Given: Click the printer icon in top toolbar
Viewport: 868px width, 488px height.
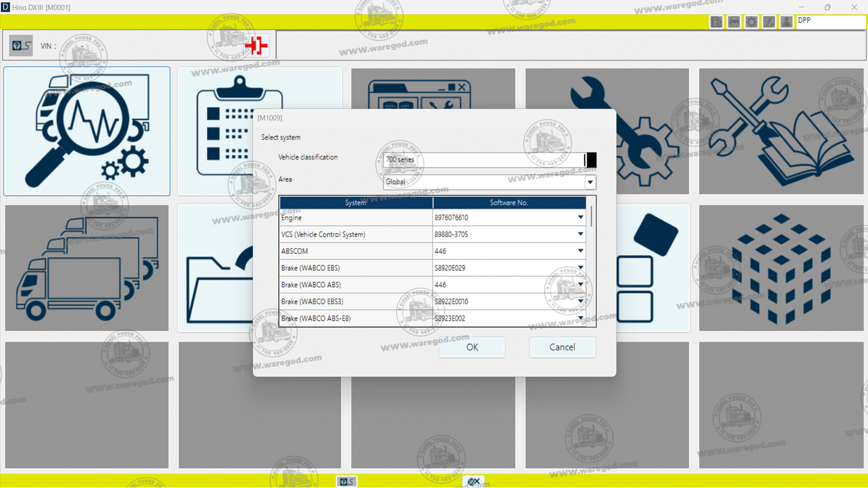Looking at the screenshot, I should [x=733, y=22].
